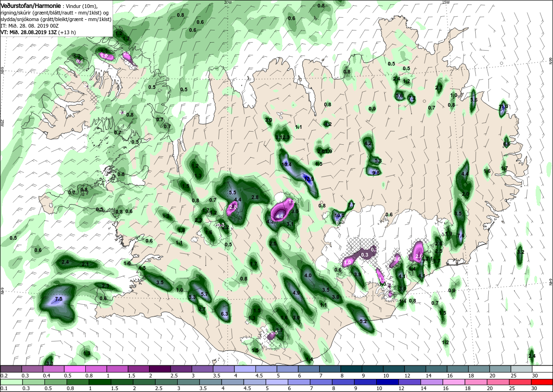The height and width of the screenshot is (392, 553).
Task: Pick the dark purple 2 snow legend swatch
Action: coord(161,369)
